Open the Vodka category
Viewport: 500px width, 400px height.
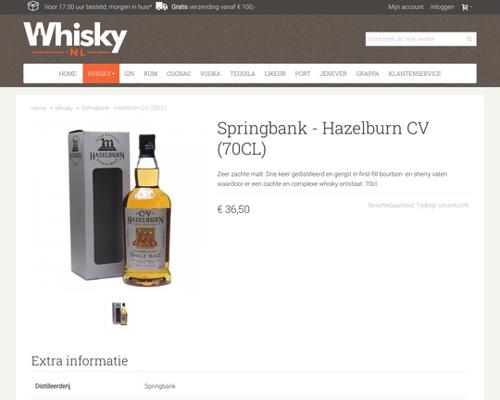click(x=210, y=74)
